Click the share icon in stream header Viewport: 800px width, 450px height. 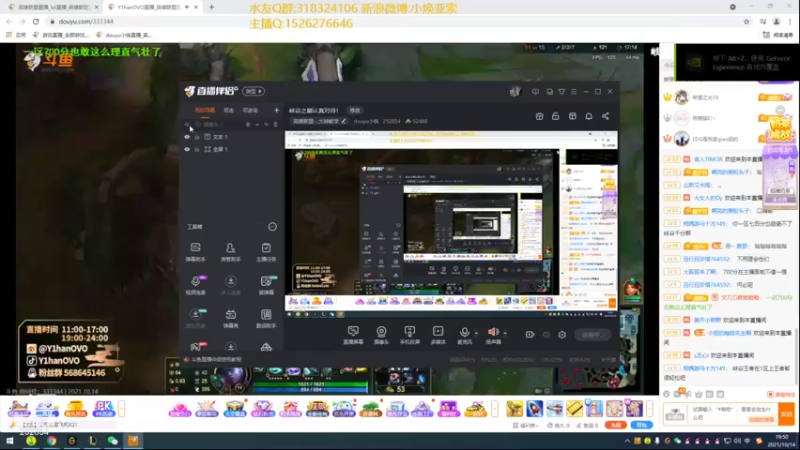[x=605, y=116]
